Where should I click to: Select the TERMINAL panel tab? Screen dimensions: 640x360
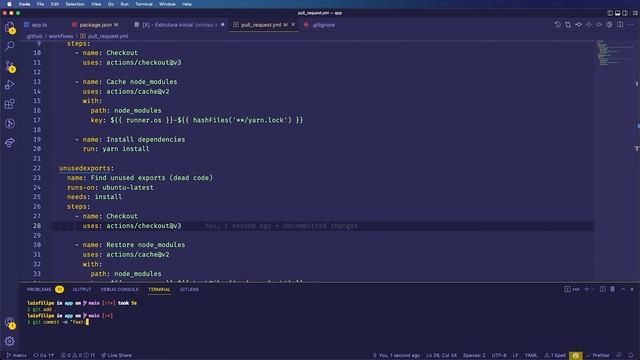tap(159, 289)
